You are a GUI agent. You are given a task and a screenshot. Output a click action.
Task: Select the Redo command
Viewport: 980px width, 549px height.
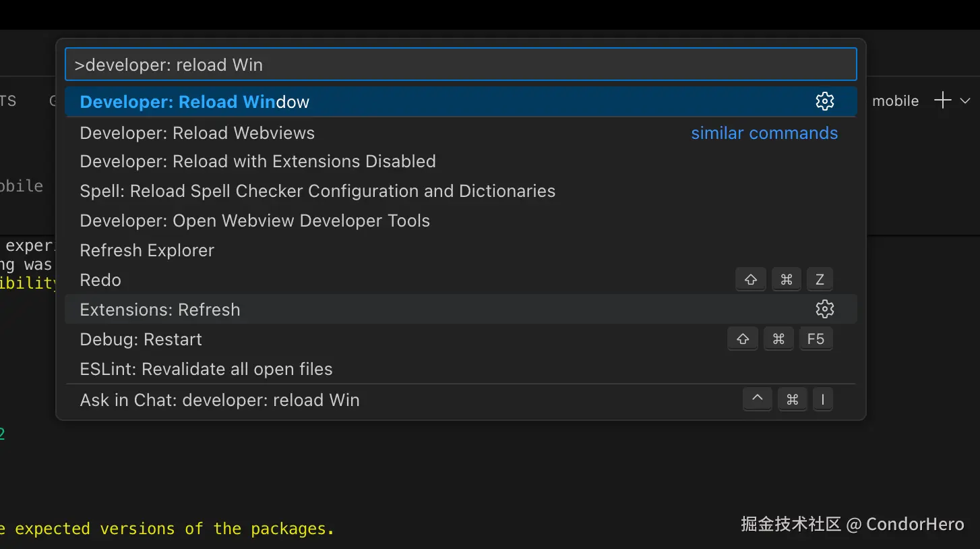point(100,281)
